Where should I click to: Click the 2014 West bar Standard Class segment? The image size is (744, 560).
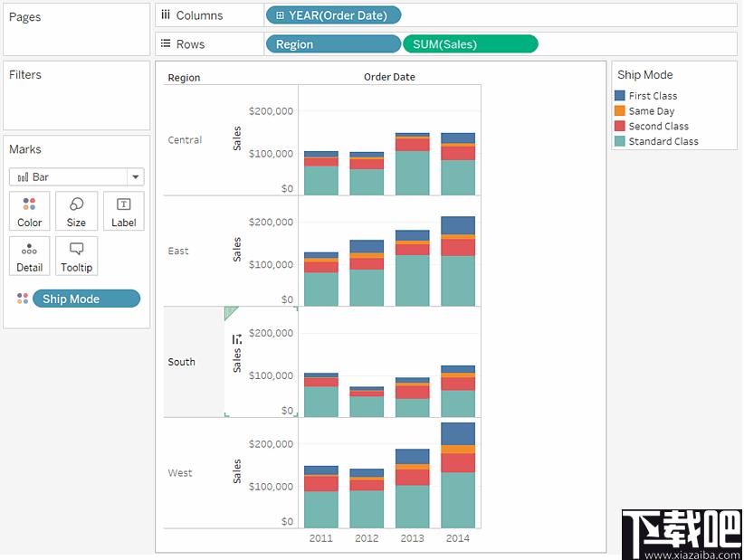coord(458,499)
